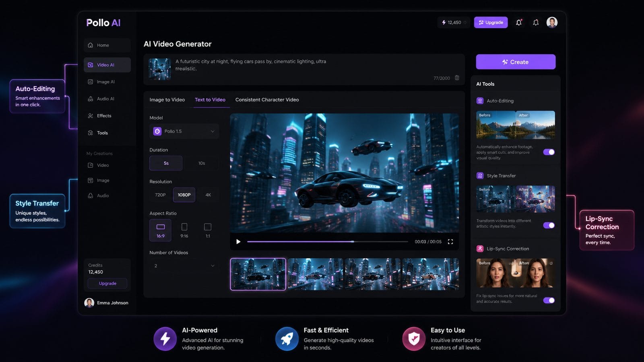Click the prompt text field
This screenshot has height=362, width=644.
pos(304,69)
